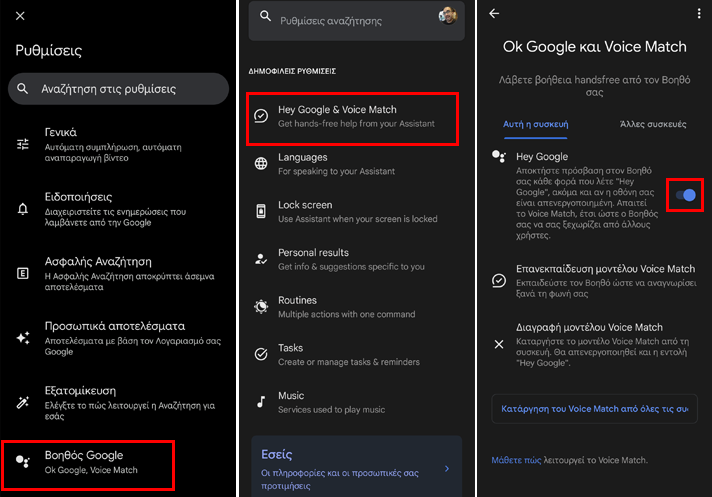Toggle the Hey Google switch
This screenshot has width=712, height=497.
(x=685, y=195)
